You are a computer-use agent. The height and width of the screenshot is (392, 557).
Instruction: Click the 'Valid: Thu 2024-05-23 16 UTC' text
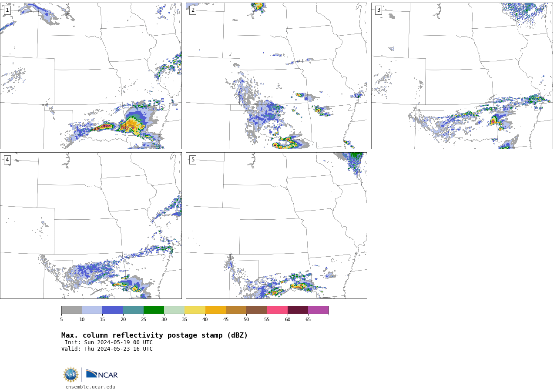[x=107, y=349]
